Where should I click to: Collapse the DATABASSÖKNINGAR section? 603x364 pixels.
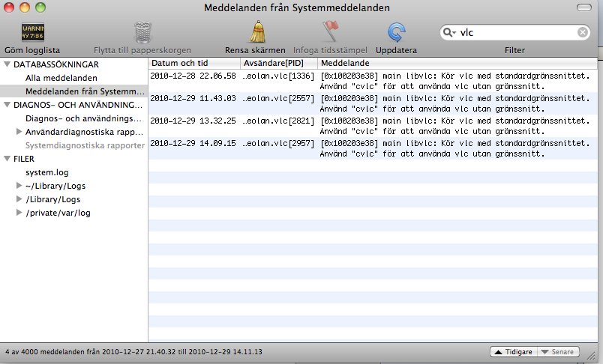click(7, 64)
